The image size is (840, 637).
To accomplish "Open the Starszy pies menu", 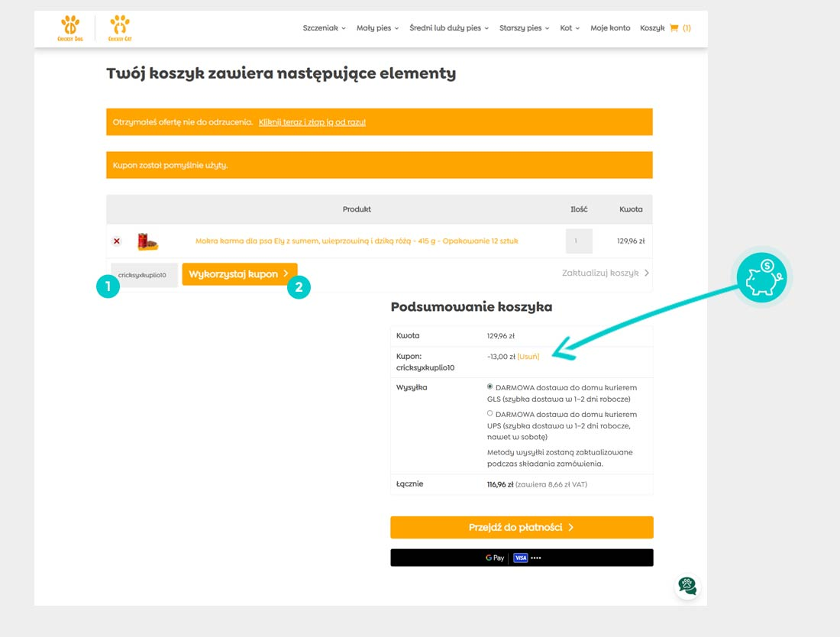I will coord(524,28).
